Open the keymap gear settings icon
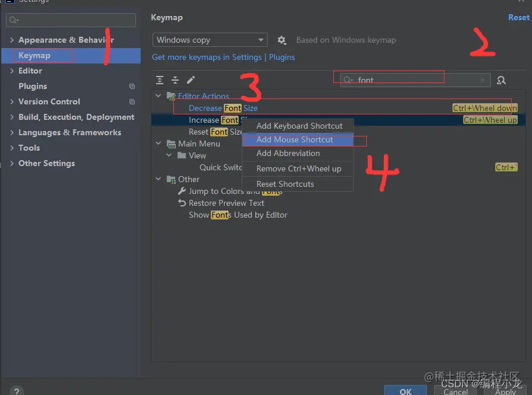Screen dimensions: 532x395 [x=281, y=40]
